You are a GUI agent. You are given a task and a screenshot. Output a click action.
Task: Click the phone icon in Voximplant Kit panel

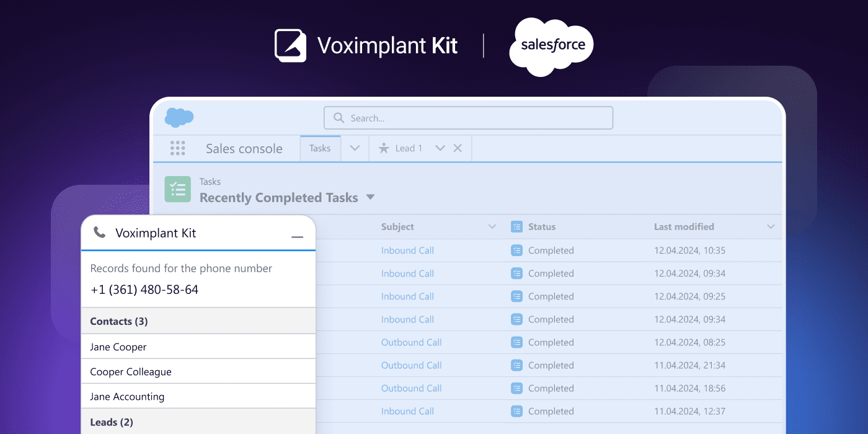[x=99, y=232]
